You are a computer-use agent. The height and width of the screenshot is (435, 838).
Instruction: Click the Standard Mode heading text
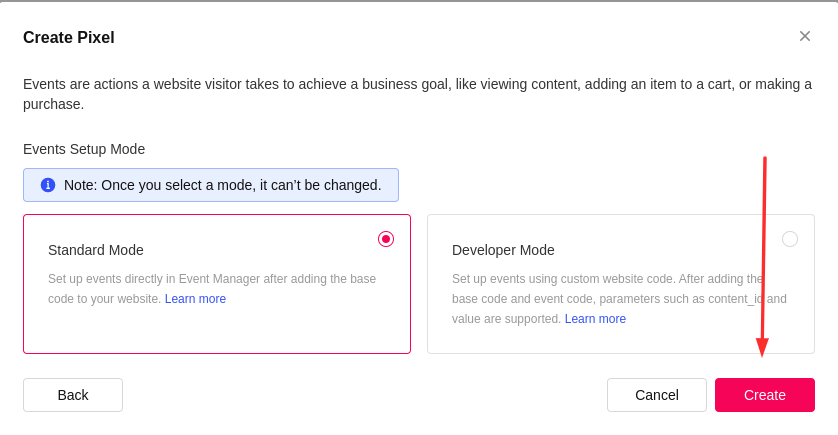point(96,250)
